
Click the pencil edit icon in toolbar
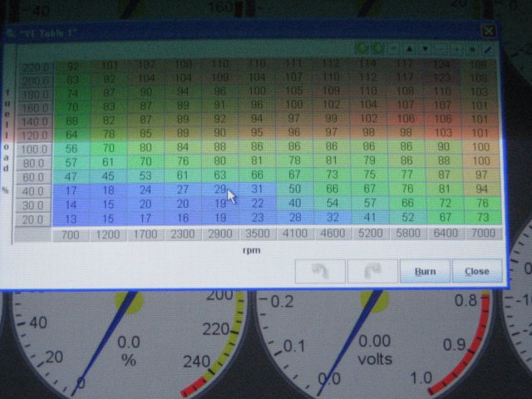click(x=487, y=51)
